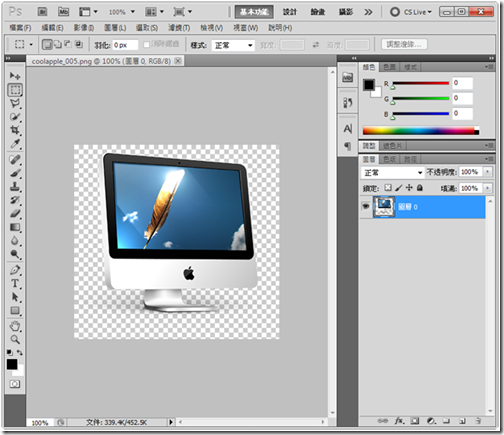Choose Subtract from Selection mode

(x=68, y=44)
